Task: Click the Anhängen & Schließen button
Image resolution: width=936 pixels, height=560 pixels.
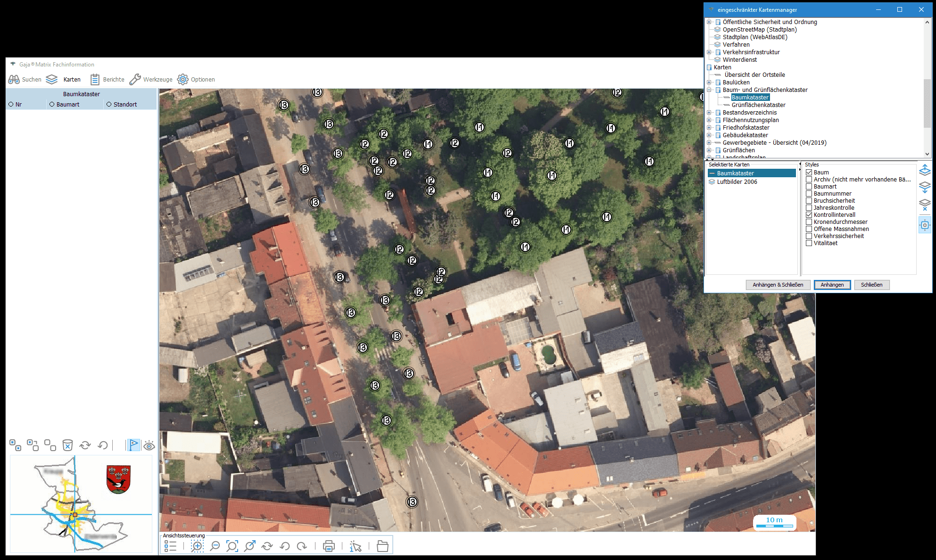Action: tap(778, 285)
